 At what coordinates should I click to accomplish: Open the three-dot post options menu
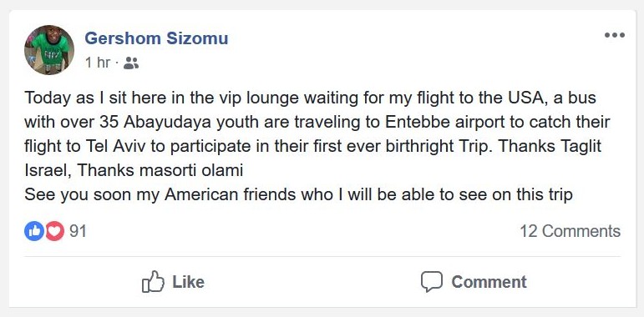(x=615, y=35)
